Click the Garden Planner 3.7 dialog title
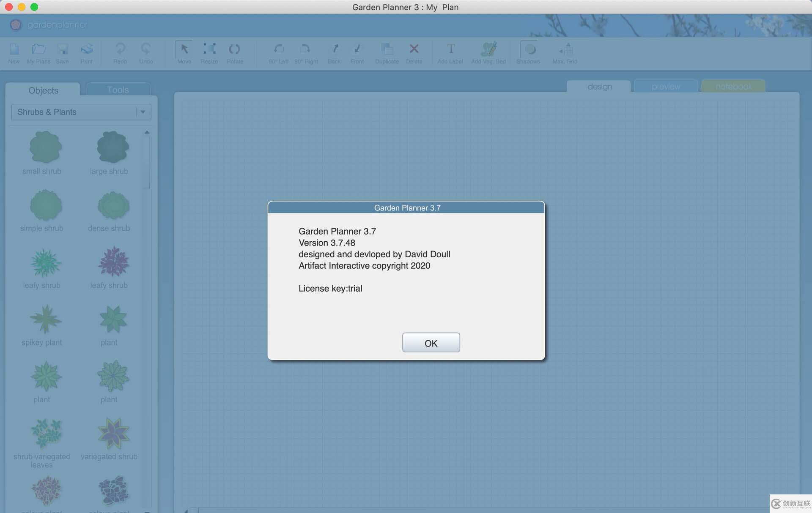 coord(407,207)
